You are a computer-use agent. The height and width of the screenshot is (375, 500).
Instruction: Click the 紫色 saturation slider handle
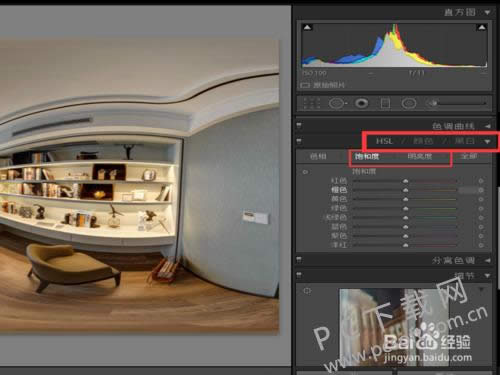[x=405, y=236]
